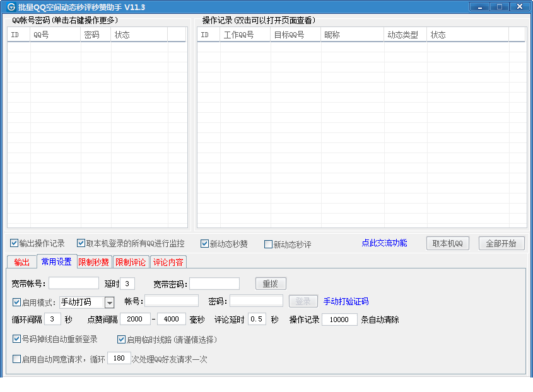This screenshot has width=533, height=392.
Task: Click operation log 状态 column header
Action: (x=468, y=35)
